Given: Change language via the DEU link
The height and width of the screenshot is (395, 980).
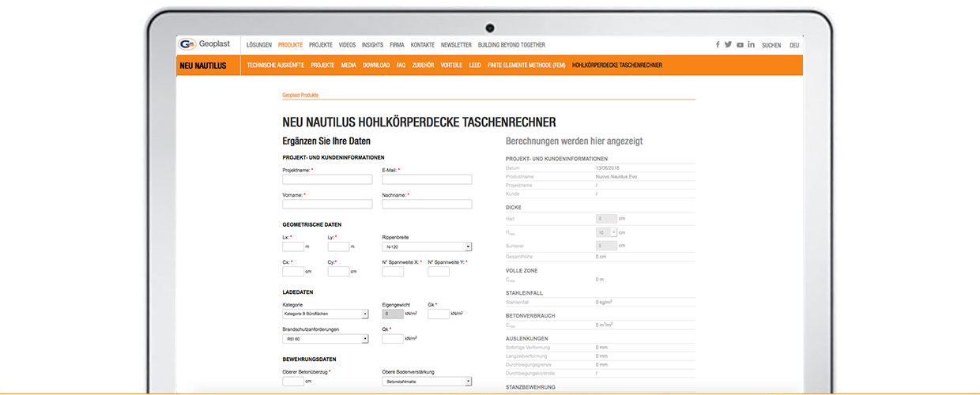Looking at the screenshot, I should coord(794,46).
